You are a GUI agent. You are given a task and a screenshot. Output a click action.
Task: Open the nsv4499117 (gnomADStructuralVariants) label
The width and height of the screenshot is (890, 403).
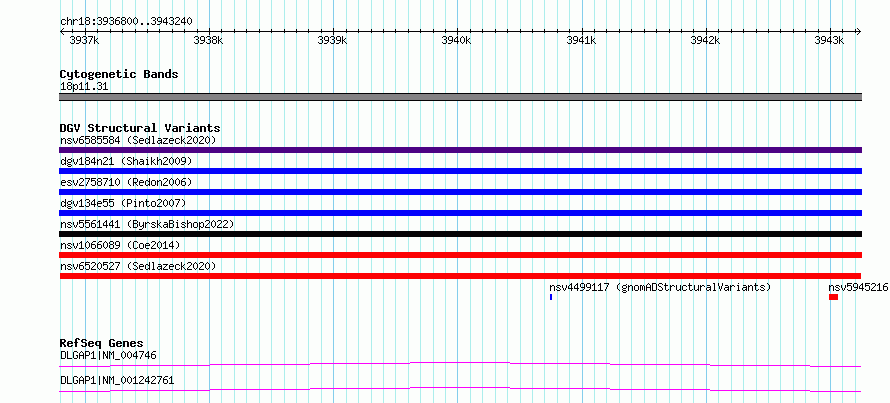click(660, 287)
